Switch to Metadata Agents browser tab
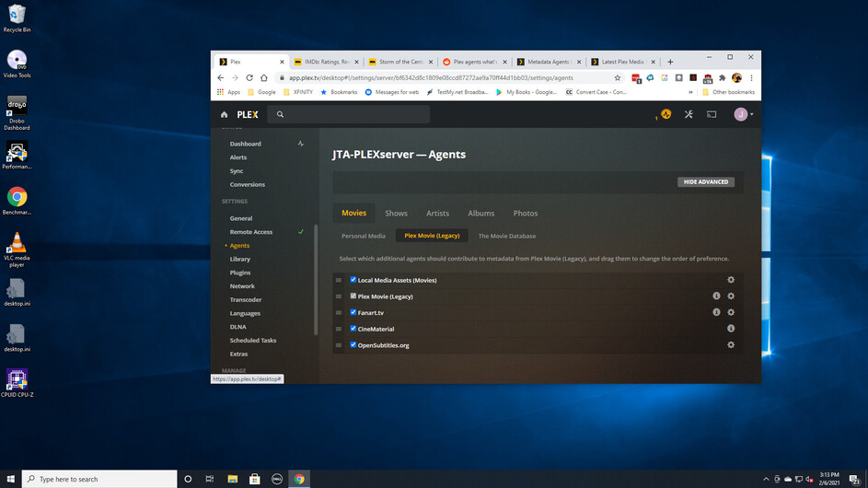Image resolution: width=868 pixels, height=488 pixels. [x=549, y=62]
